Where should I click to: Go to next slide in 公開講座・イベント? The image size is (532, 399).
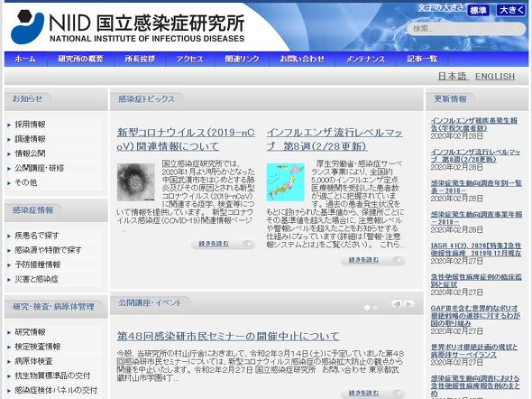(408, 304)
